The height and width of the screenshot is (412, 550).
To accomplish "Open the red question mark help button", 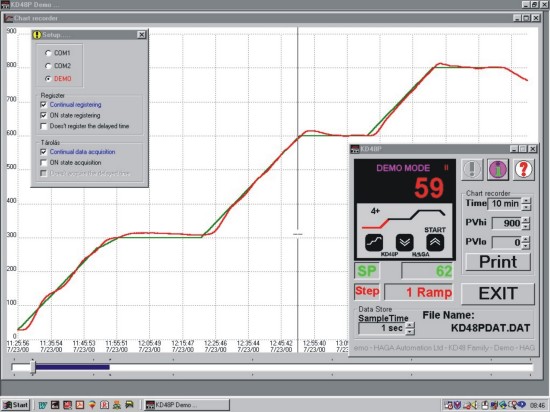I will pyautogui.click(x=523, y=169).
